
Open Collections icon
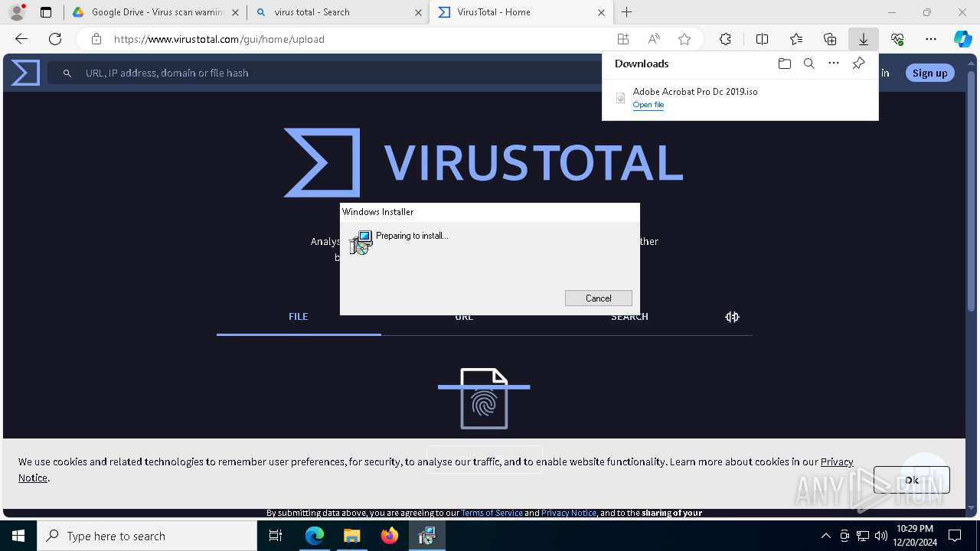830,39
